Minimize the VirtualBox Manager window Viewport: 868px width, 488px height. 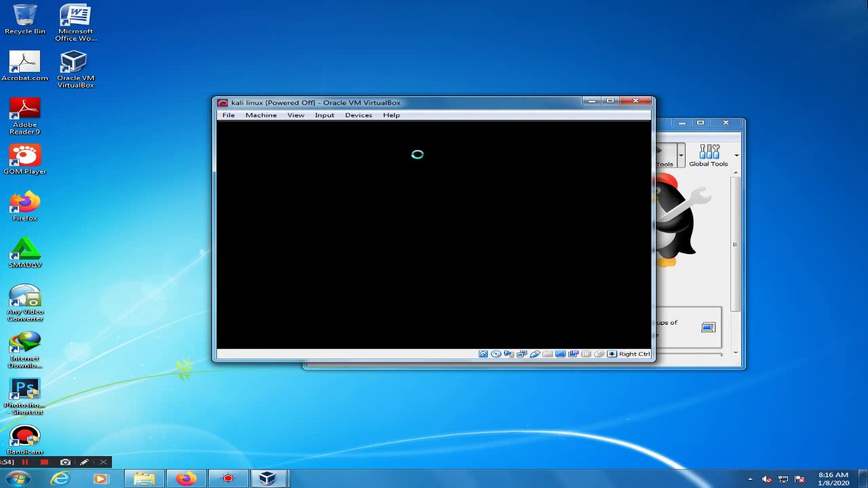[682, 123]
